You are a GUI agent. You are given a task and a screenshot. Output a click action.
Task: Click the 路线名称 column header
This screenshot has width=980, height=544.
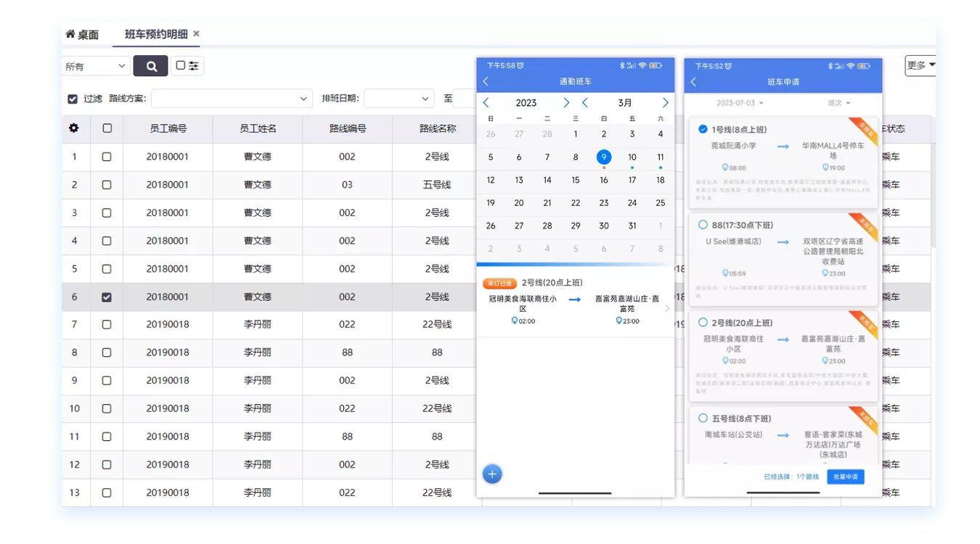(437, 128)
